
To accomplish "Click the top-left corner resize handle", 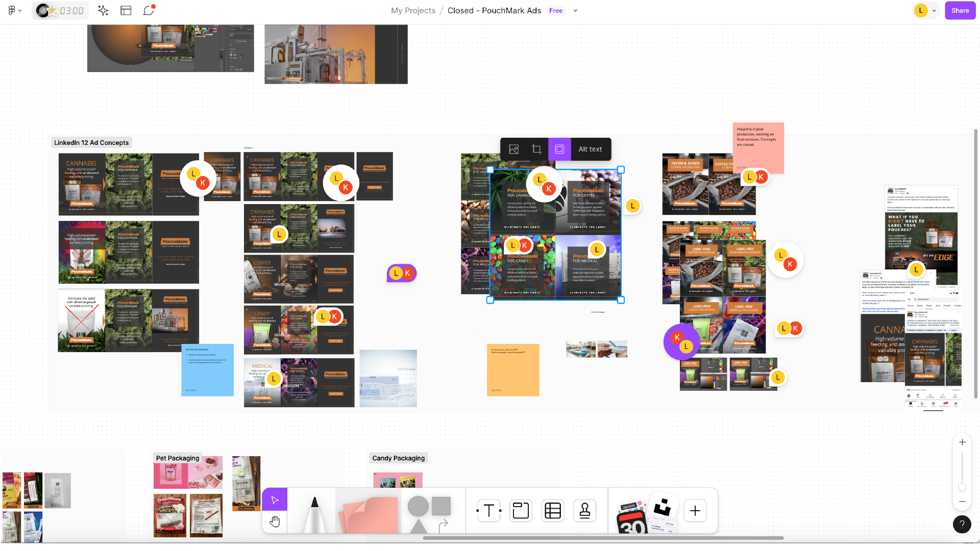I will click(490, 170).
